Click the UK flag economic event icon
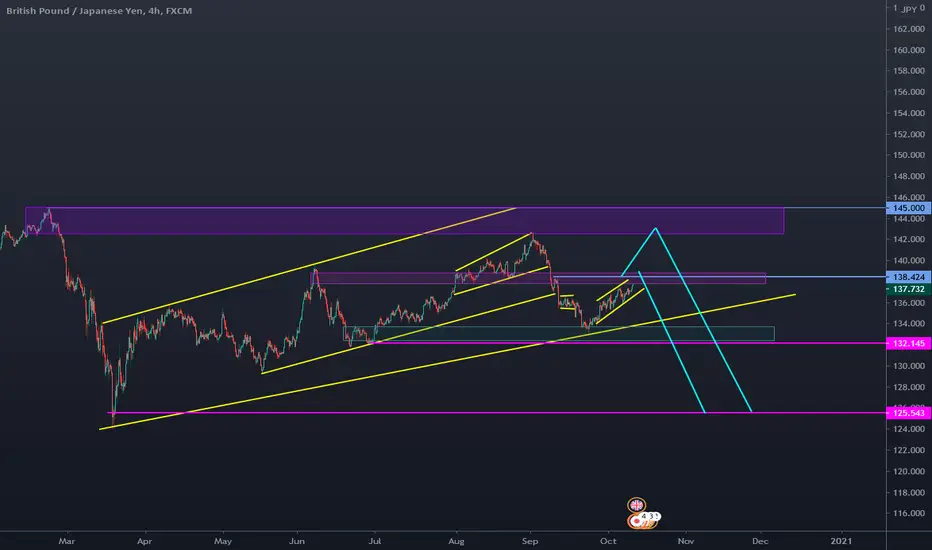 tap(637, 505)
